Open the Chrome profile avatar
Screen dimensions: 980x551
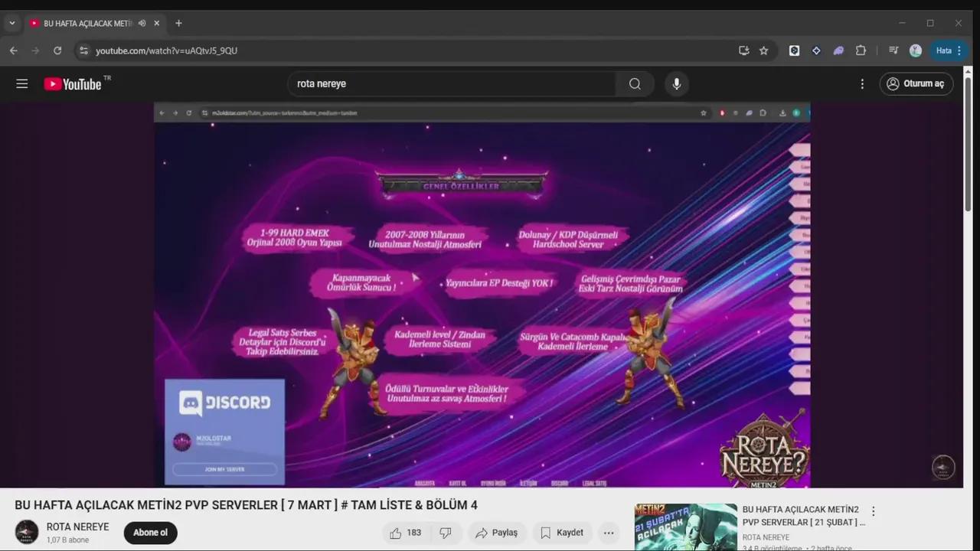coord(916,51)
